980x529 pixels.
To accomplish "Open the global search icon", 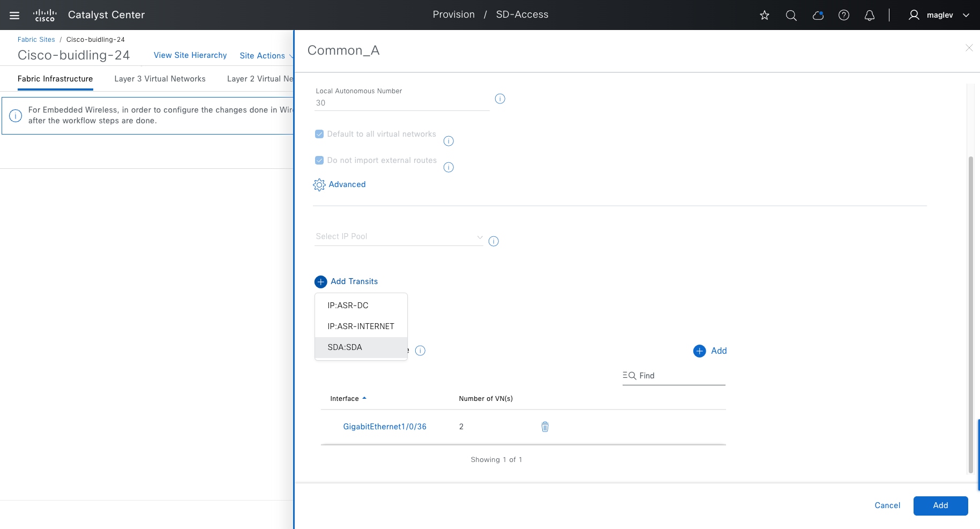I will click(791, 15).
